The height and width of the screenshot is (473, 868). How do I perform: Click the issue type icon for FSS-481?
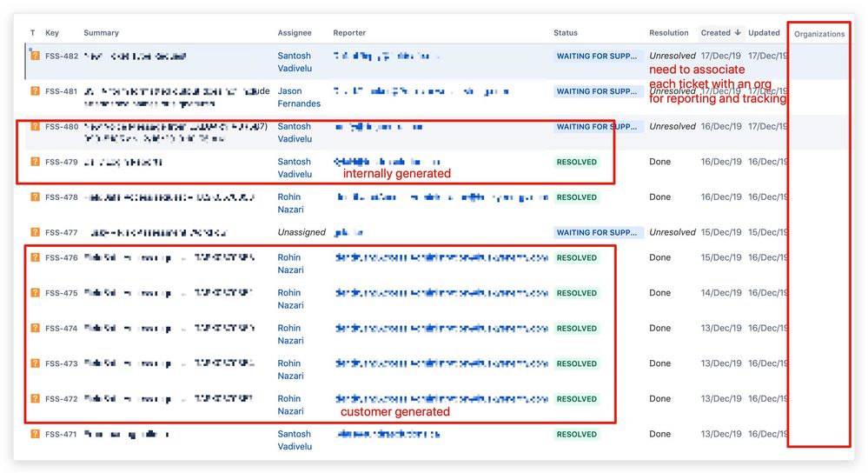(35, 90)
